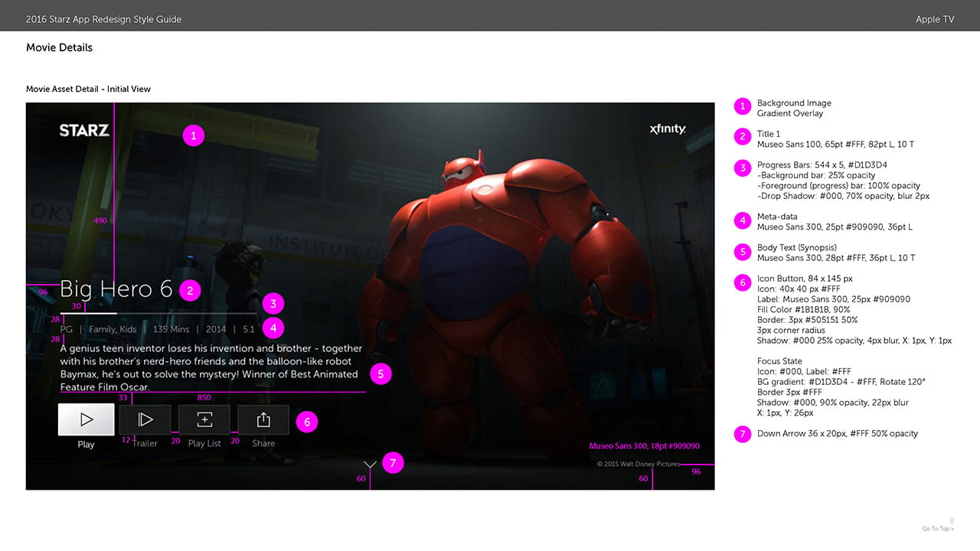Click the Progress Bars spec text
980x551 pixels.
pyautogui.click(x=843, y=181)
